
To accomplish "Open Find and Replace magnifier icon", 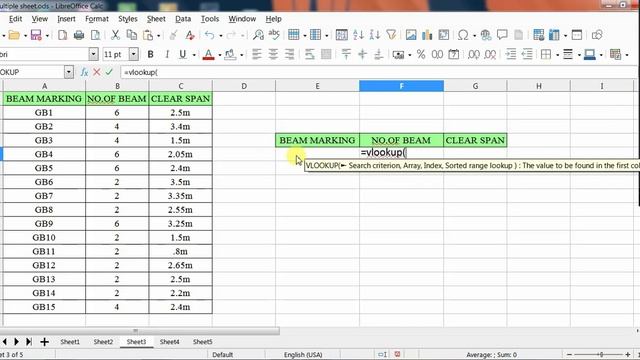I will point(258,36).
